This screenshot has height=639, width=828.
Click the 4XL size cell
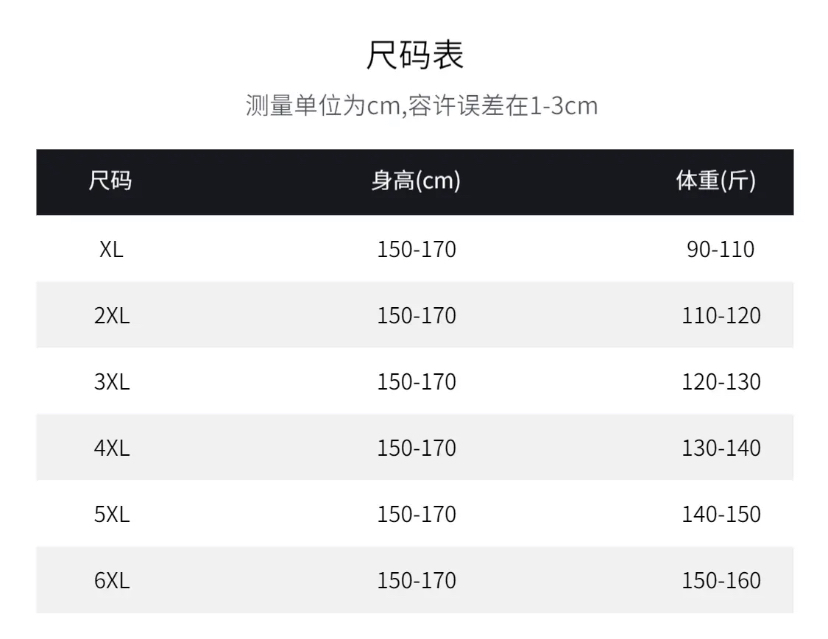(111, 448)
